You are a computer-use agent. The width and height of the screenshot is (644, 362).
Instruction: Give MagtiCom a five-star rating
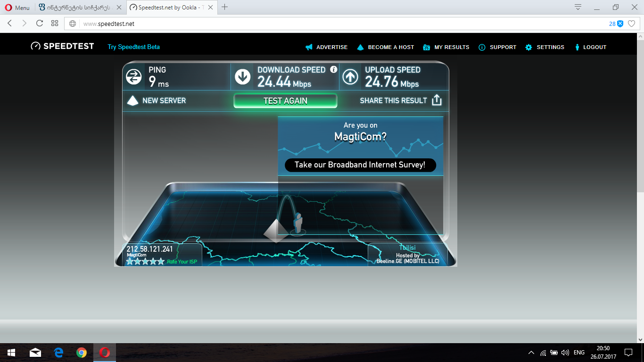160,261
